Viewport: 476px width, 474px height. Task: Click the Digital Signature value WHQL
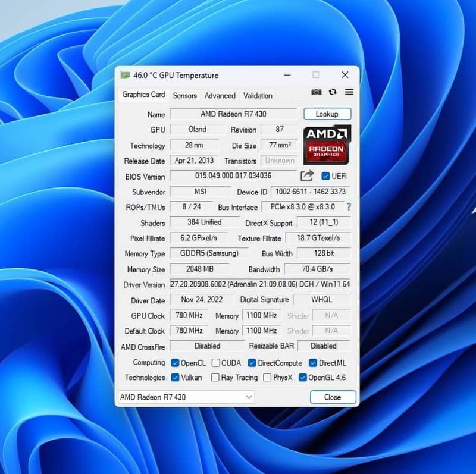322,300
